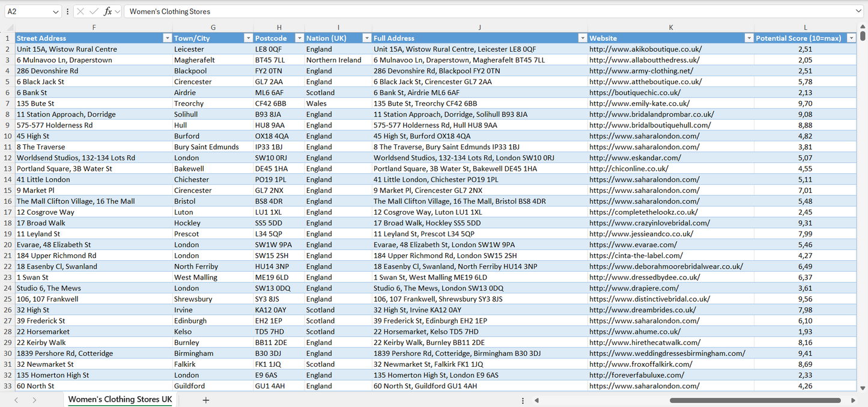Confirm entry with the formula bar checkmark
Image resolution: width=868 pixels, height=407 pixels.
tap(94, 11)
